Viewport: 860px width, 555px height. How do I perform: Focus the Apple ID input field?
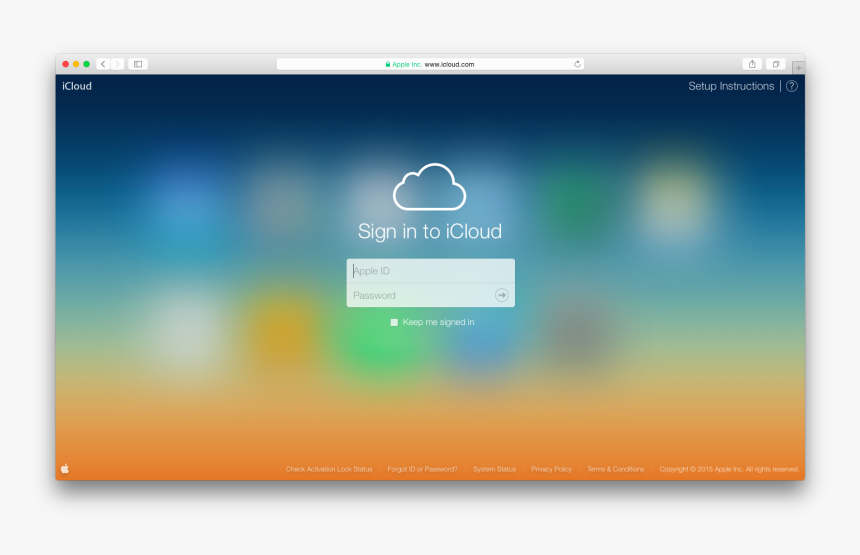(431, 271)
